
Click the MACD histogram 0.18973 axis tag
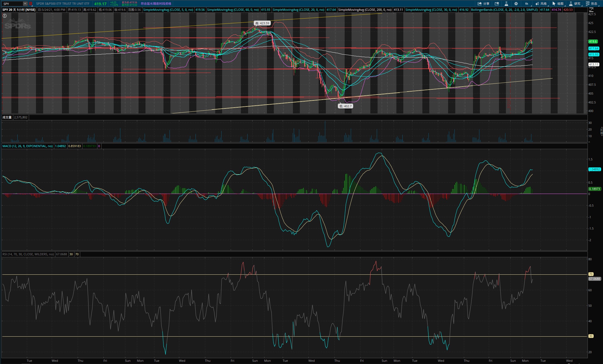[x=594, y=189]
